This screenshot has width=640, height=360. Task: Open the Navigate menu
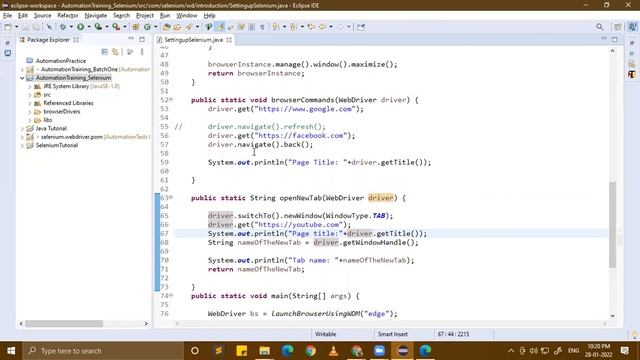click(x=96, y=16)
